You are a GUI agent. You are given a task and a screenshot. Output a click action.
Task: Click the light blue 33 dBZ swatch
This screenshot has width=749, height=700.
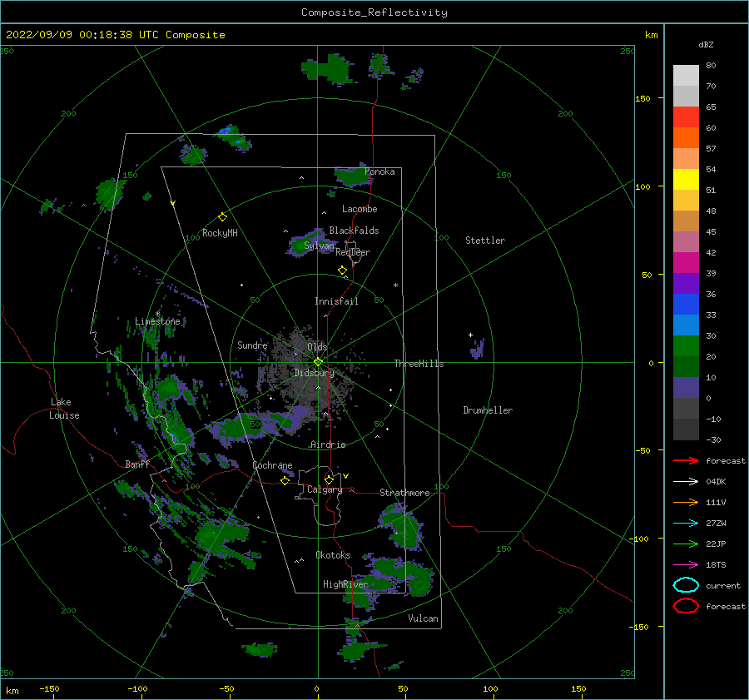tap(686, 325)
